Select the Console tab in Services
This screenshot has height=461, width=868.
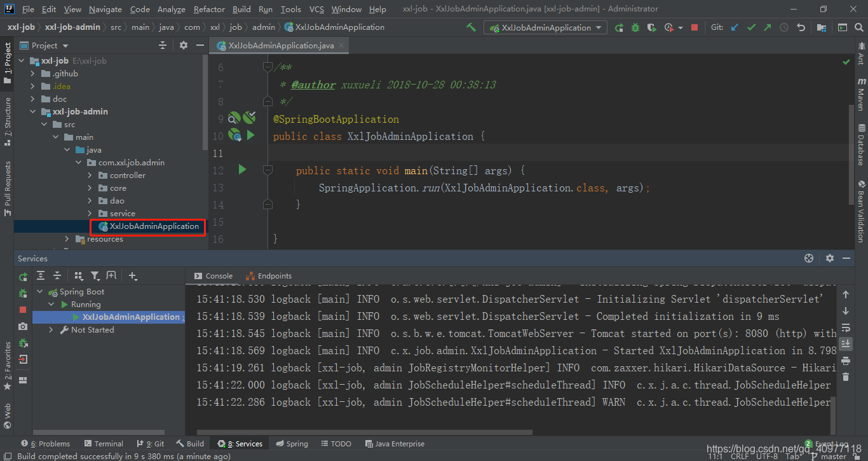pos(214,276)
